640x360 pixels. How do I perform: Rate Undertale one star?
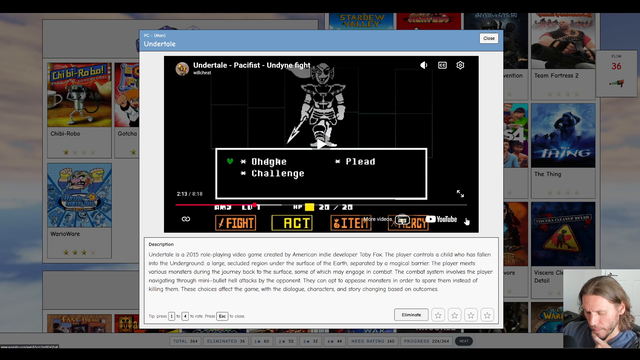[x=438, y=315]
